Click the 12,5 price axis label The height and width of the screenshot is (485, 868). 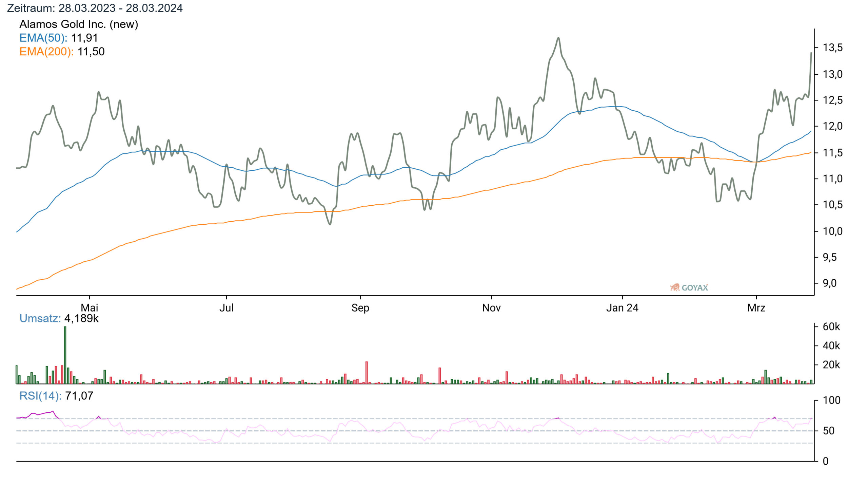tap(833, 100)
